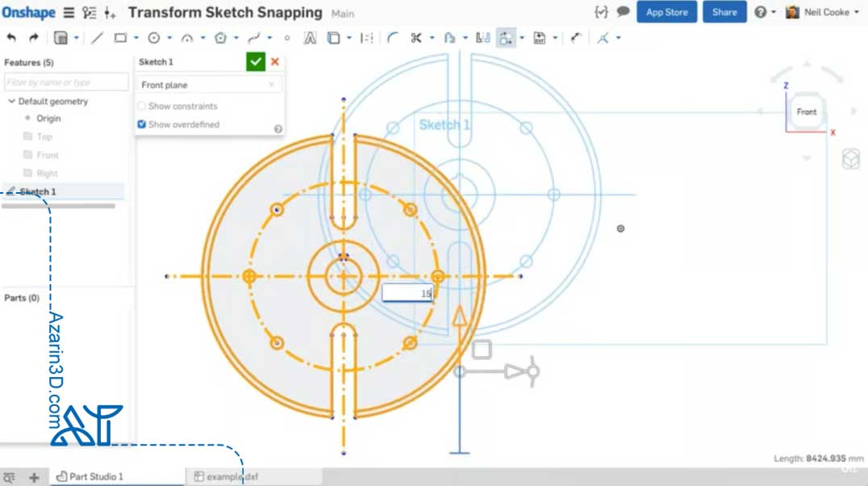Select the Dimension tool
868x486 pixels.
(576, 38)
